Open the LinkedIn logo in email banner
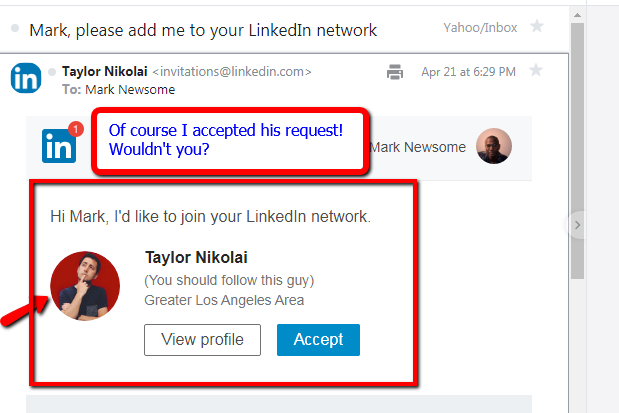 tap(58, 146)
